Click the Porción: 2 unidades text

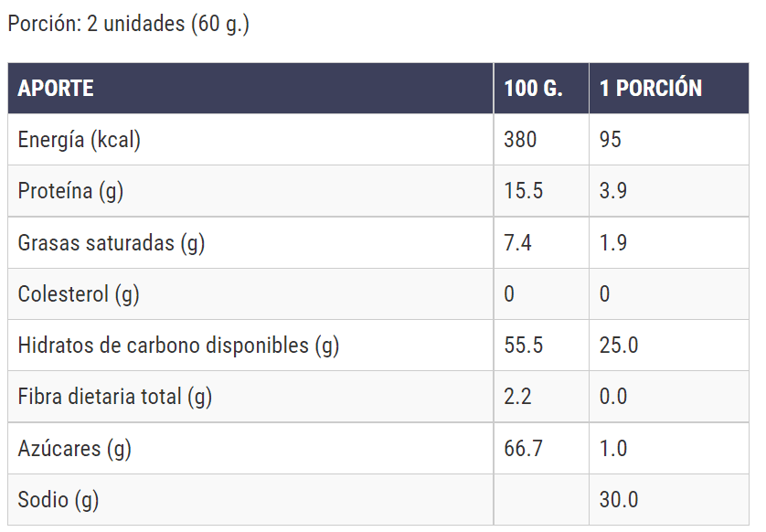(x=128, y=25)
